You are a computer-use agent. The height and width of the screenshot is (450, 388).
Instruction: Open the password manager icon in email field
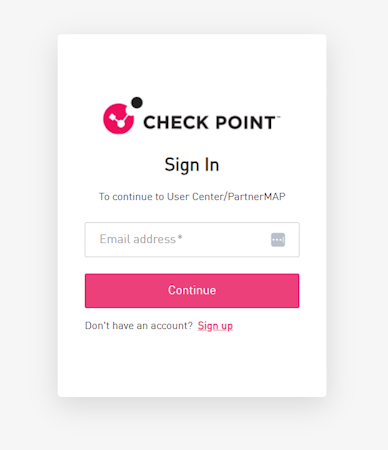pyautogui.click(x=278, y=240)
